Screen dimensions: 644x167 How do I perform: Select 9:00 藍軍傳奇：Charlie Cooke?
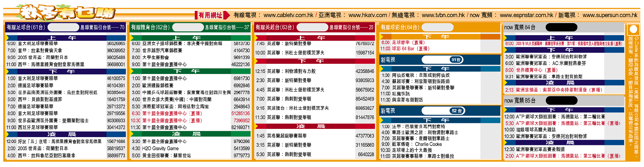click(x=411, y=144)
